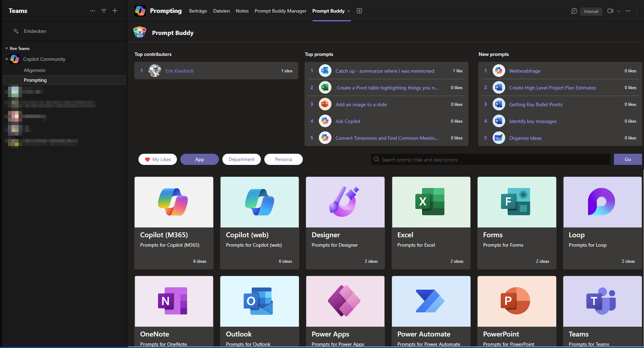
Task: Switch to the Prompt Buddy Manager tab
Action: (280, 11)
